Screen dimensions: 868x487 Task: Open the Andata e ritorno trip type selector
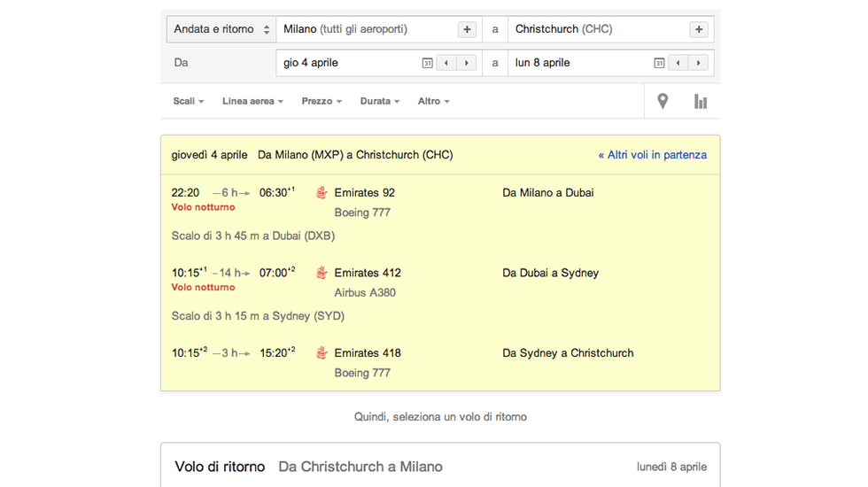221,29
